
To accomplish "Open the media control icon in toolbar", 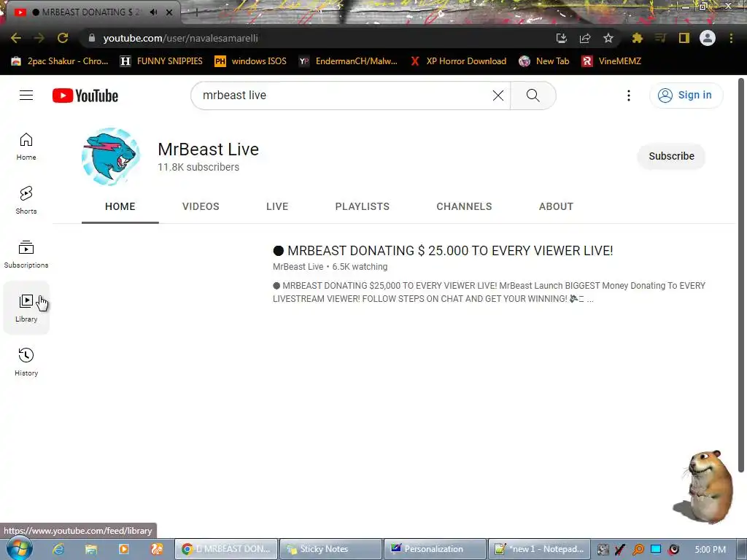I will [x=660, y=38].
